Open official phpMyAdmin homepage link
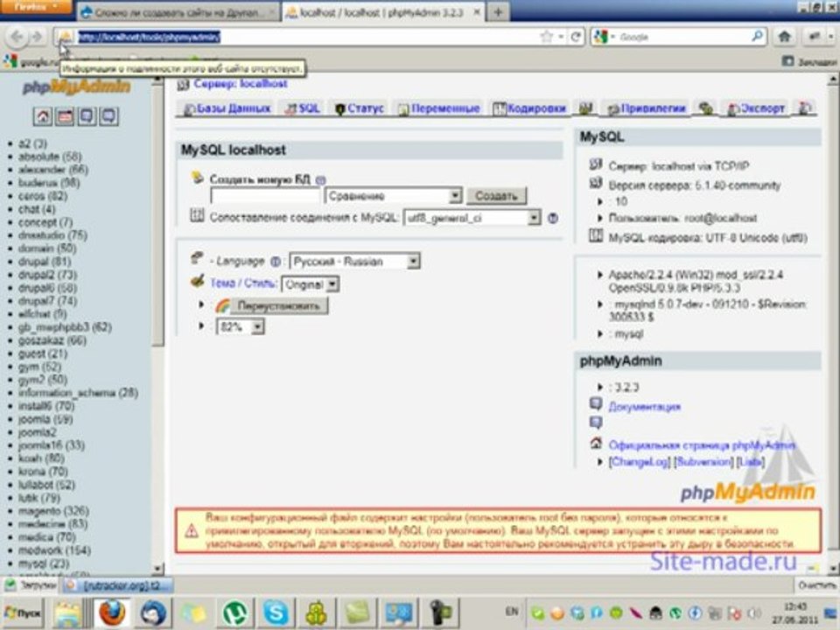Screen dimensions: 840x630 pos(702,444)
